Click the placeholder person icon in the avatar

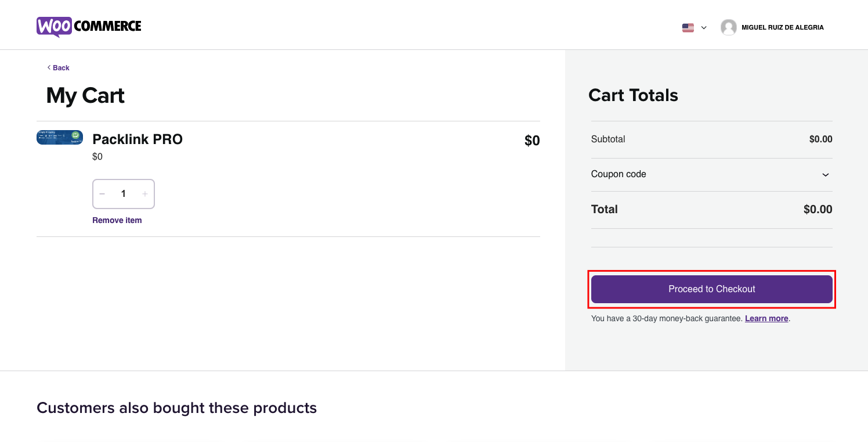pyautogui.click(x=728, y=27)
